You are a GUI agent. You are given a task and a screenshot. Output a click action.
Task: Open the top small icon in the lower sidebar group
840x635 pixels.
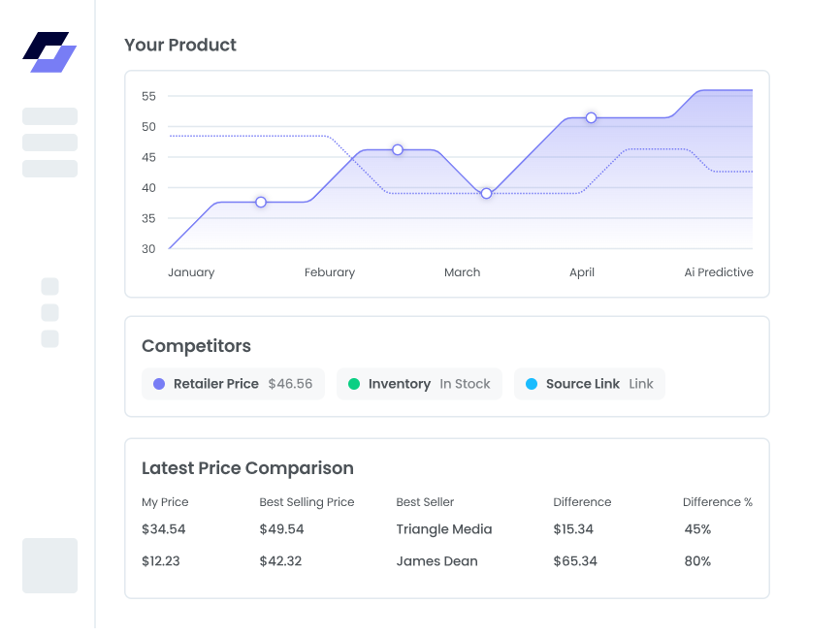tap(48, 287)
